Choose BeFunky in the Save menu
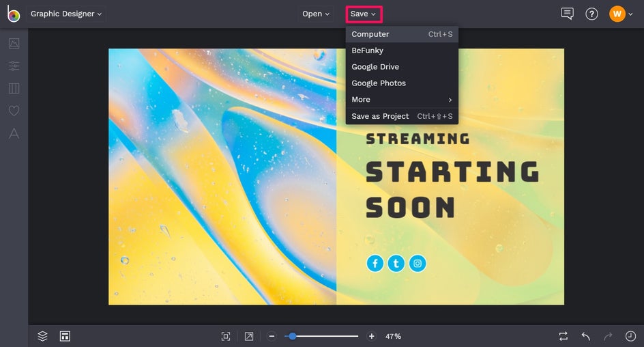The width and height of the screenshot is (644, 347). click(x=402, y=51)
